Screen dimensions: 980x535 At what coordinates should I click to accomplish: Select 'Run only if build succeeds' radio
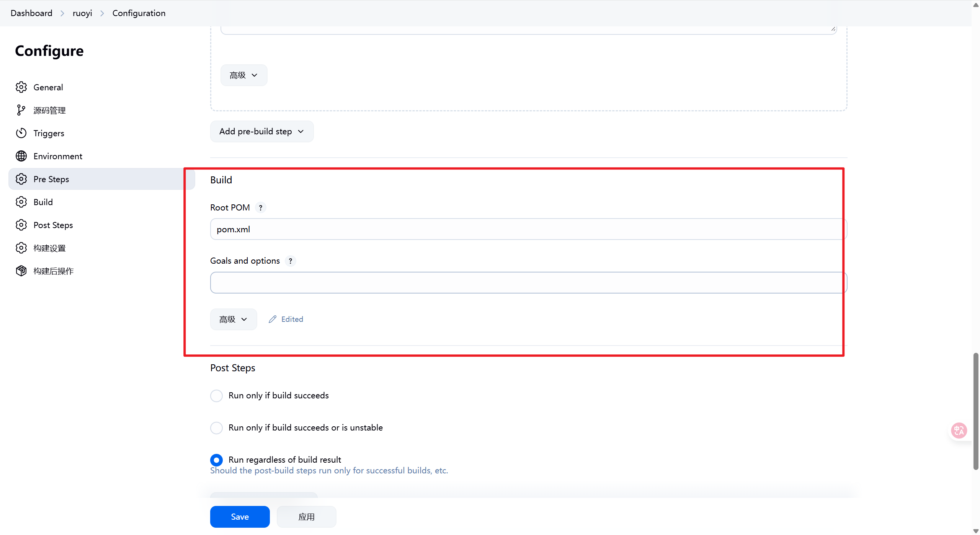pyautogui.click(x=216, y=396)
